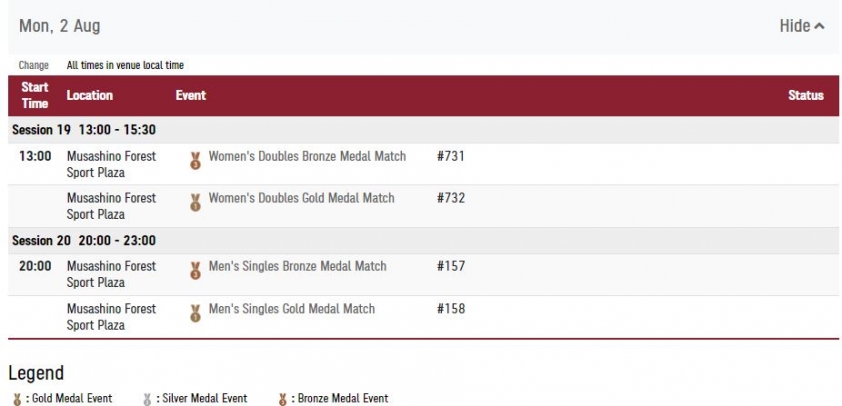The image size is (842, 406).
Task: Open Women's Doubles Bronze Medal Match
Action: [307, 156]
